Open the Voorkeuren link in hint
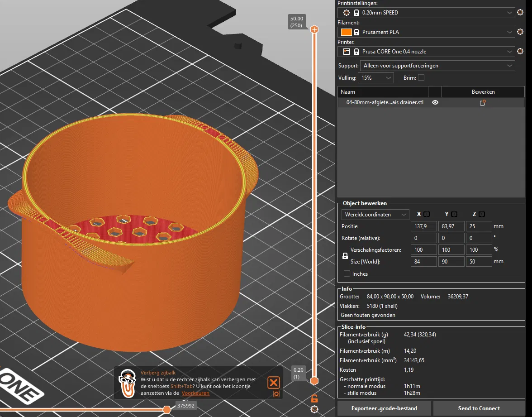 [195, 393]
